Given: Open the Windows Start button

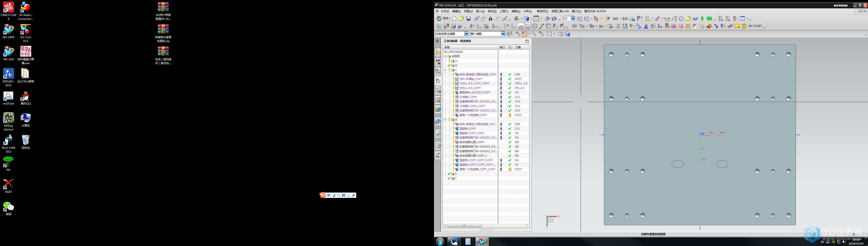Looking at the screenshot, I should pos(440,242).
